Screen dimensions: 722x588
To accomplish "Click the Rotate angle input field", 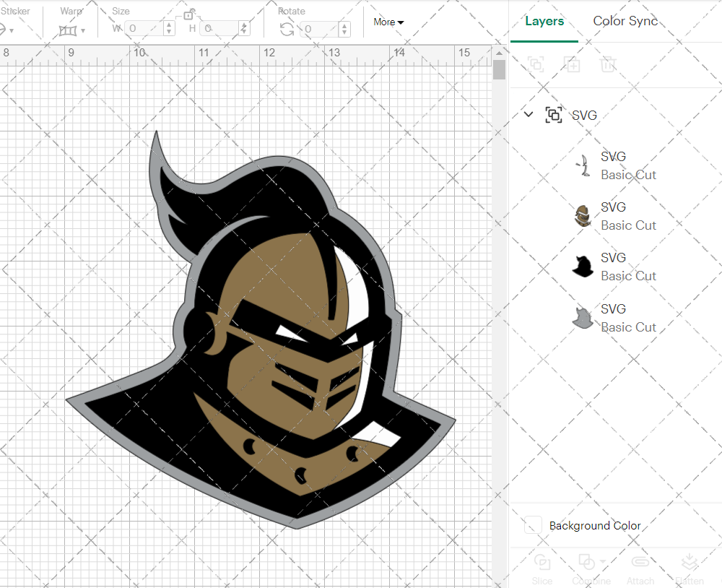I will tap(320, 29).
